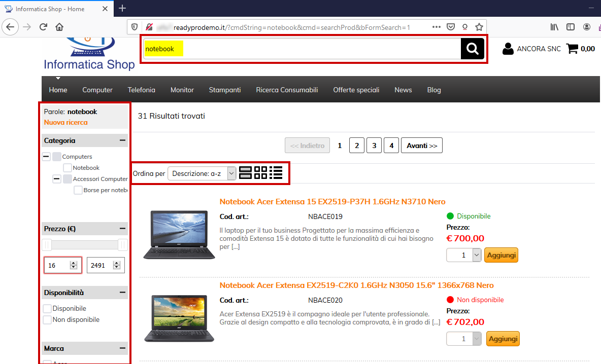601x364 pixels.
Task: Open the page actions three-dot menu
Action: (x=436, y=27)
